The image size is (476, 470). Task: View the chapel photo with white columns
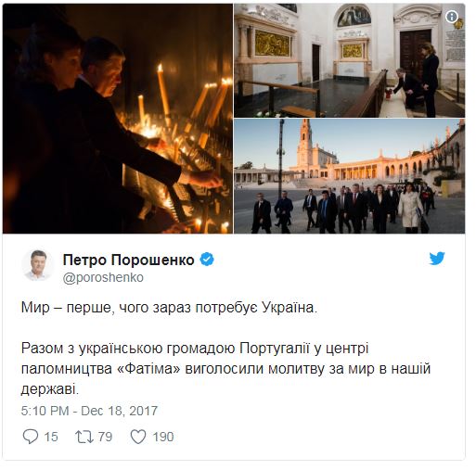coord(350,60)
